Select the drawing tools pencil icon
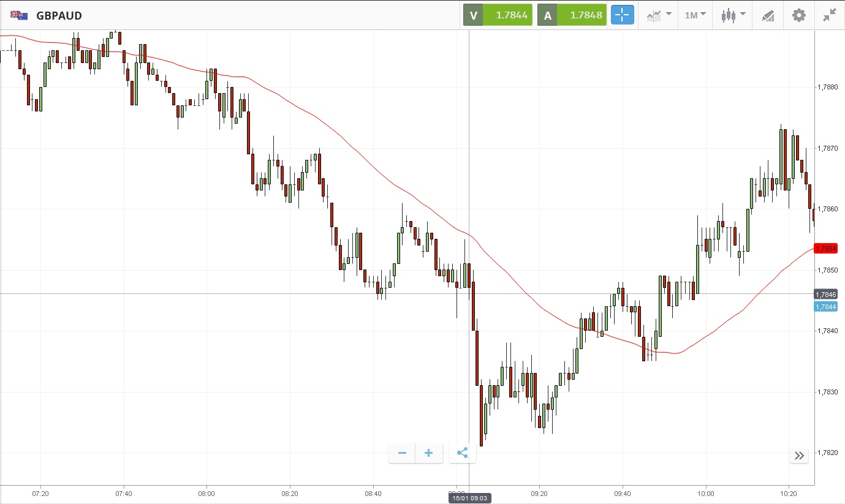The image size is (845, 504). tap(768, 15)
